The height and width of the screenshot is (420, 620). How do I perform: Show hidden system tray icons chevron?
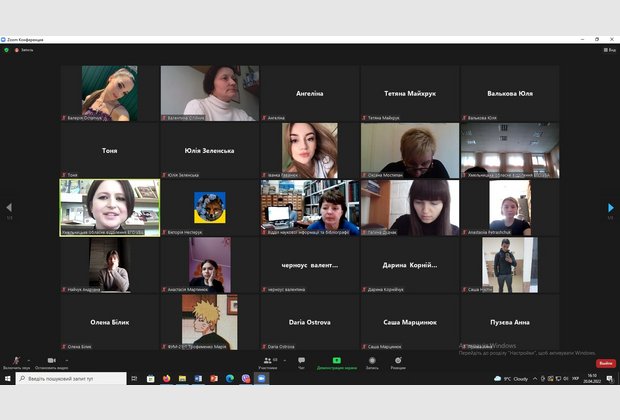[535, 379]
